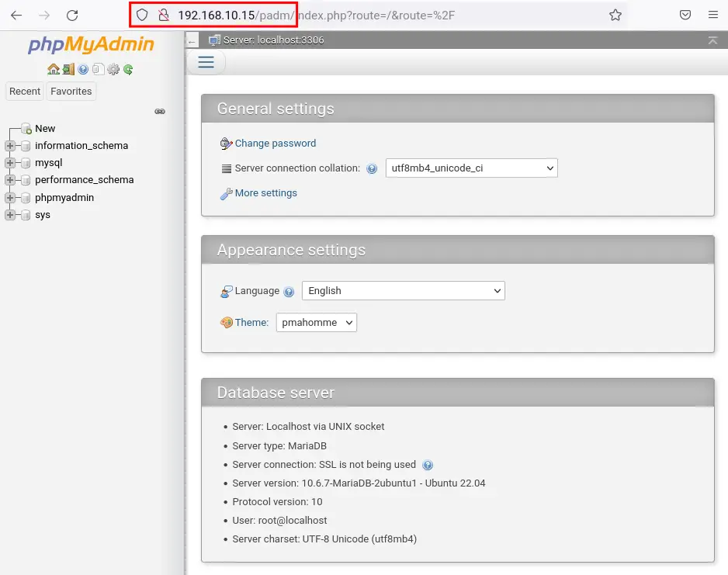Open the browser application menu
This screenshot has width=728, height=575.
pyautogui.click(x=713, y=15)
